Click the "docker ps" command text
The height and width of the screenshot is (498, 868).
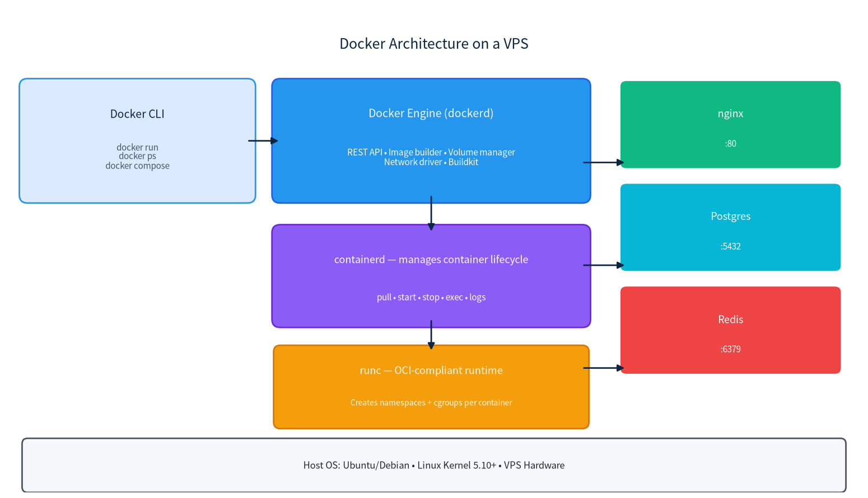(137, 156)
